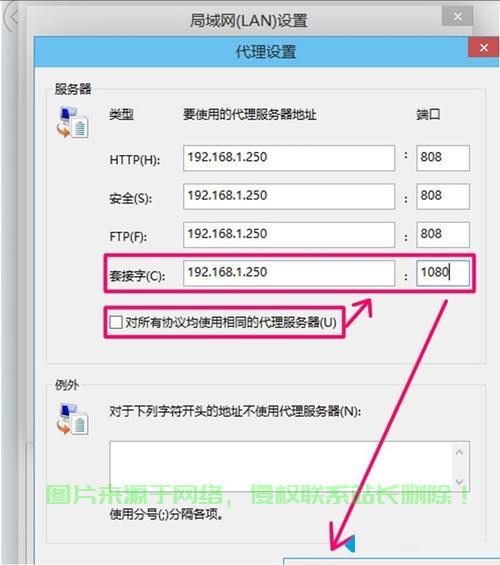This screenshot has width=500, height=565.
Task: Click the Secure (安全) proxy address field
Action: coord(289,196)
